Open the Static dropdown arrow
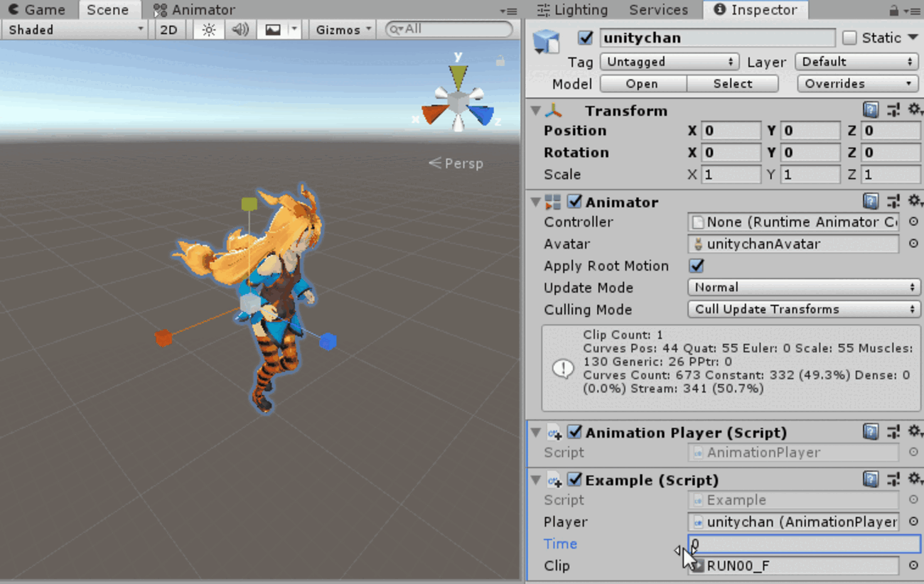Viewport: 924px width, 584px height. [x=913, y=38]
